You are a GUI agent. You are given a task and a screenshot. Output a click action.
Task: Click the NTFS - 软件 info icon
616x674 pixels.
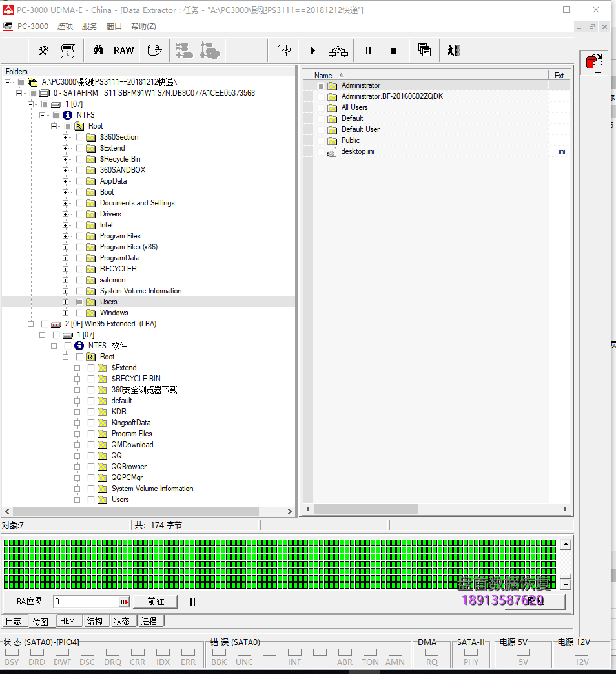(x=79, y=346)
